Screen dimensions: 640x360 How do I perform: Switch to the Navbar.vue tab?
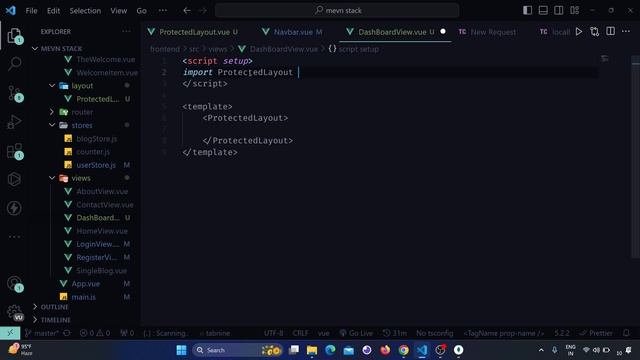(292, 31)
